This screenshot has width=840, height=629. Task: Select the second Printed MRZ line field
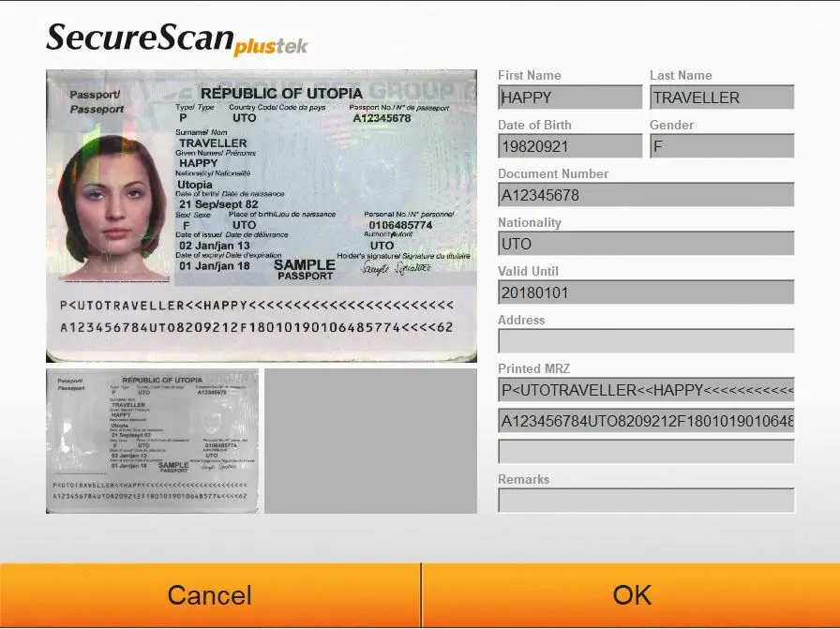click(x=646, y=421)
